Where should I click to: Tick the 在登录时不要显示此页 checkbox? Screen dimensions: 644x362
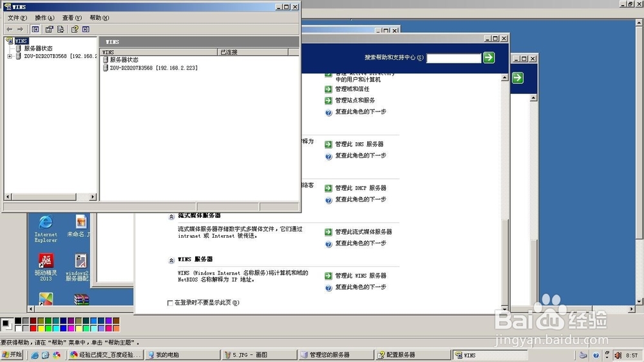[170, 303]
